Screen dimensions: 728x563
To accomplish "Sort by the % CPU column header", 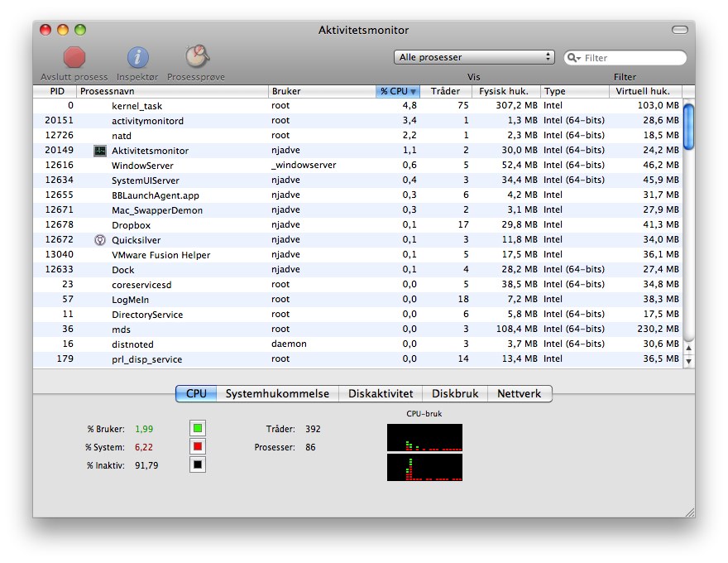I will pos(398,91).
